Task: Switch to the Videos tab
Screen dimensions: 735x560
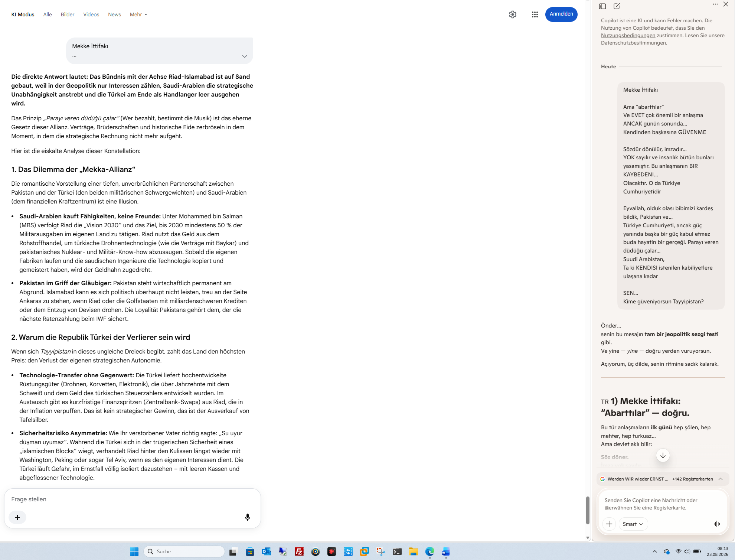Action: (x=91, y=14)
